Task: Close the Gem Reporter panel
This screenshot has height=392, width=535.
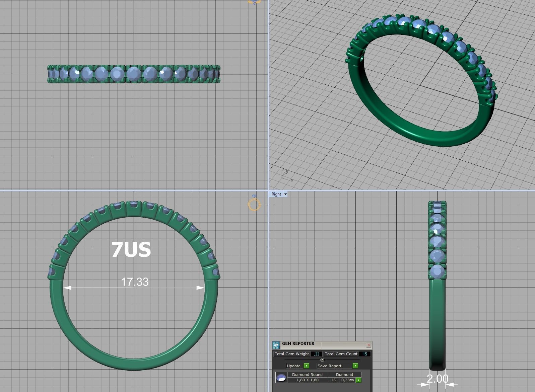Action: point(369,345)
